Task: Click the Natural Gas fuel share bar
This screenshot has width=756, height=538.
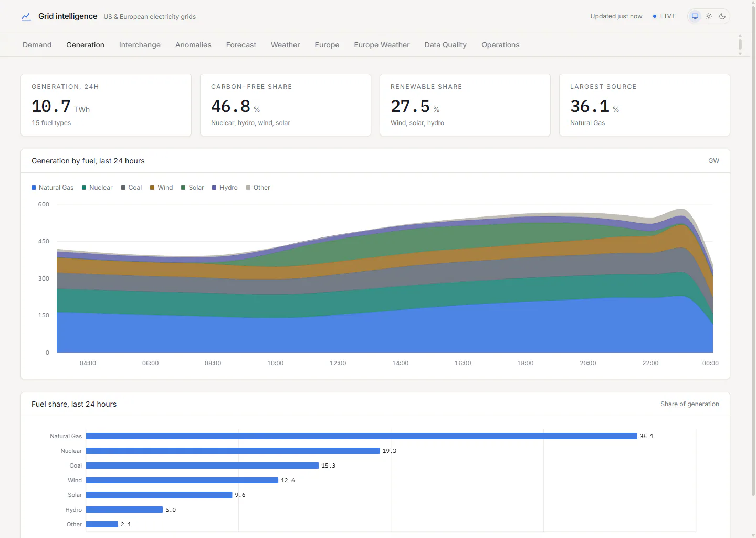Action: [x=362, y=436]
